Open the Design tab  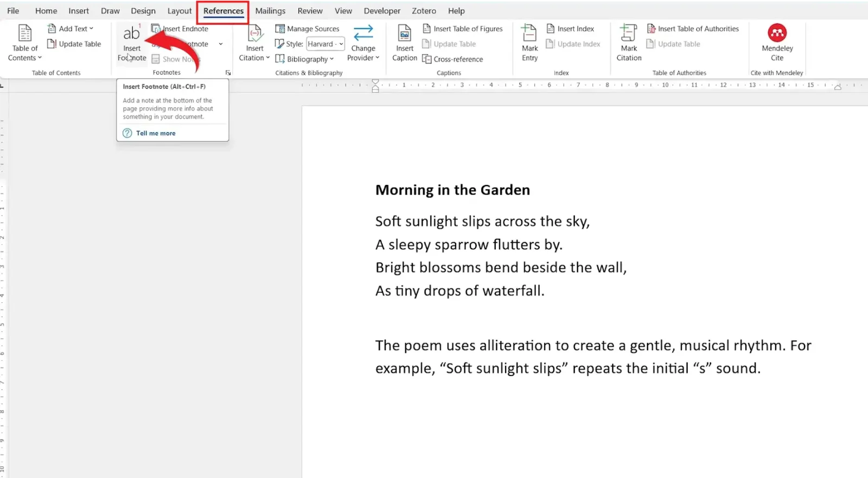[x=143, y=11]
